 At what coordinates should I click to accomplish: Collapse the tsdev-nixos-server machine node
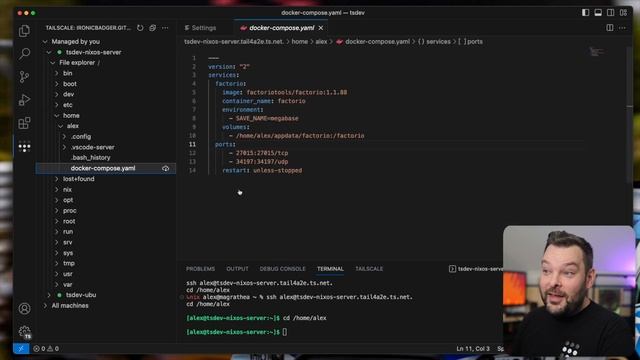click(x=49, y=52)
